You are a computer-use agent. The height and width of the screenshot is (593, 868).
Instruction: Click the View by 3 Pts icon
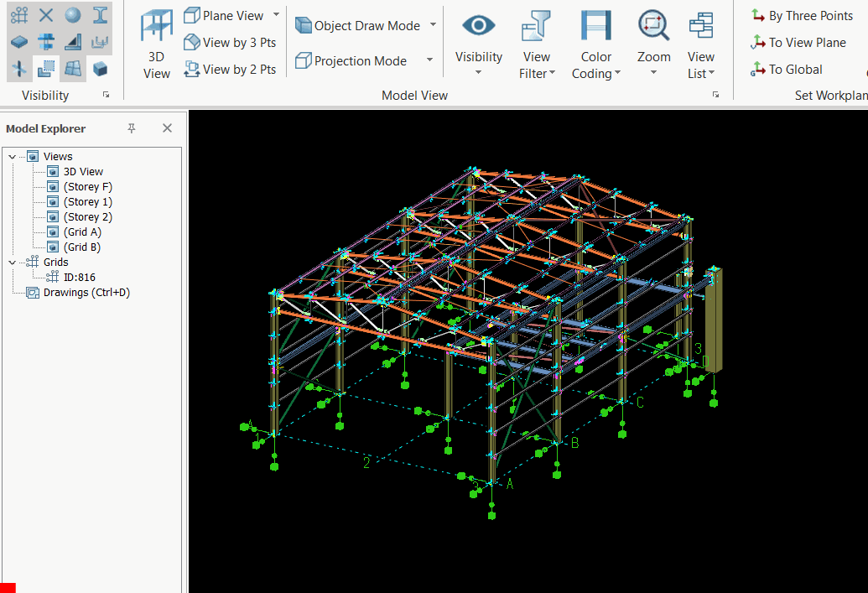pos(192,43)
